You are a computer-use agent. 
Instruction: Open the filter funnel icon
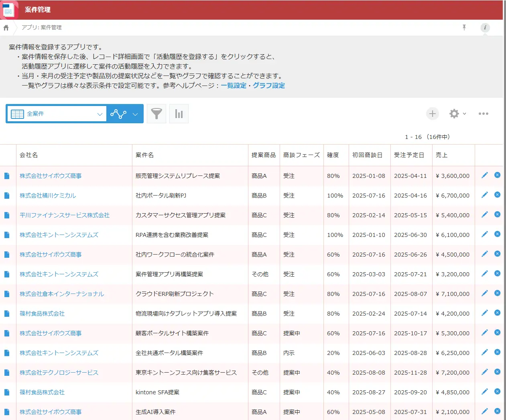[x=156, y=114]
